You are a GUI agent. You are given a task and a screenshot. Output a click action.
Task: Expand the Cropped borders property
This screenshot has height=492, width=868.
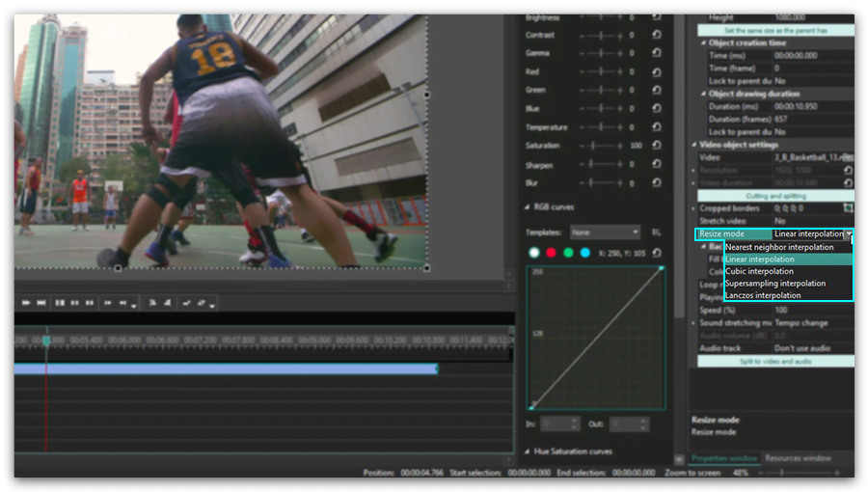coord(693,208)
